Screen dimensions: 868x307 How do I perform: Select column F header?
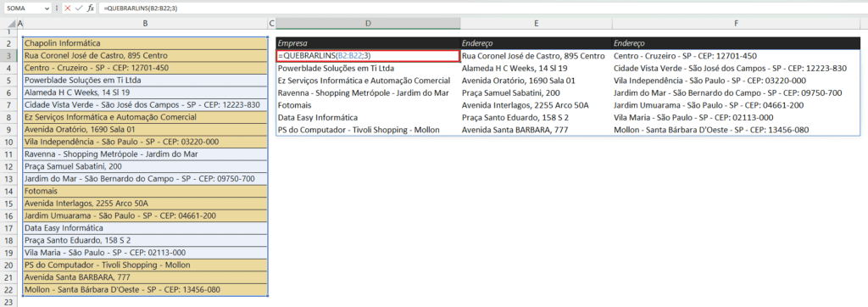(x=737, y=24)
